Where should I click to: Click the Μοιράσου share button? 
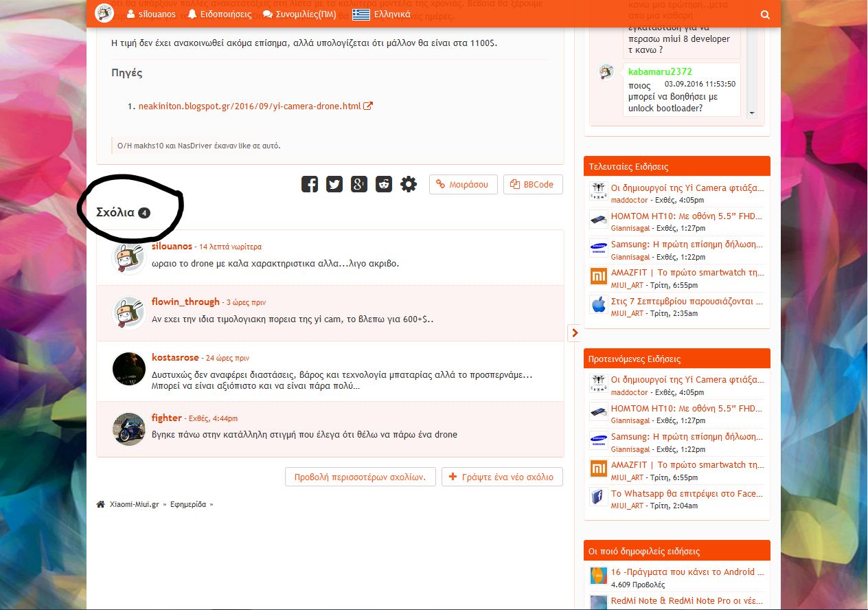point(463,184)
